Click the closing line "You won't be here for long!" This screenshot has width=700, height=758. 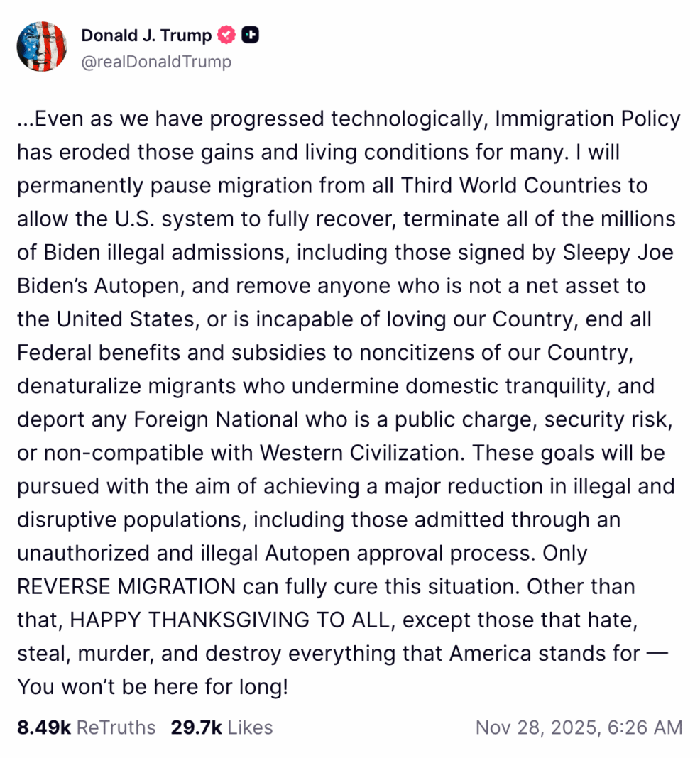coord(153,687)
